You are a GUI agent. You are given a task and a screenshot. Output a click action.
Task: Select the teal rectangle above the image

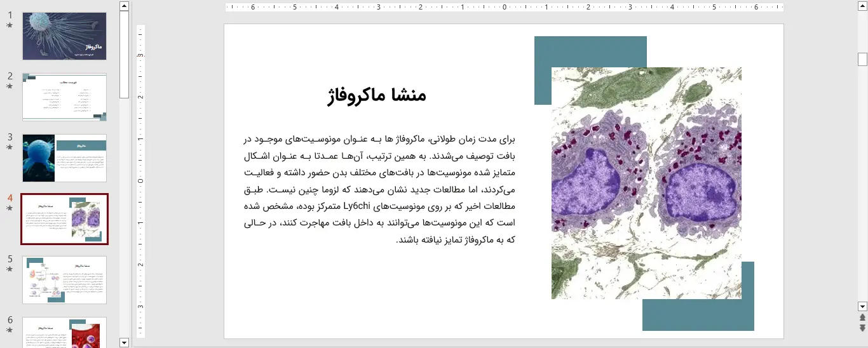[x=590, y=51]
